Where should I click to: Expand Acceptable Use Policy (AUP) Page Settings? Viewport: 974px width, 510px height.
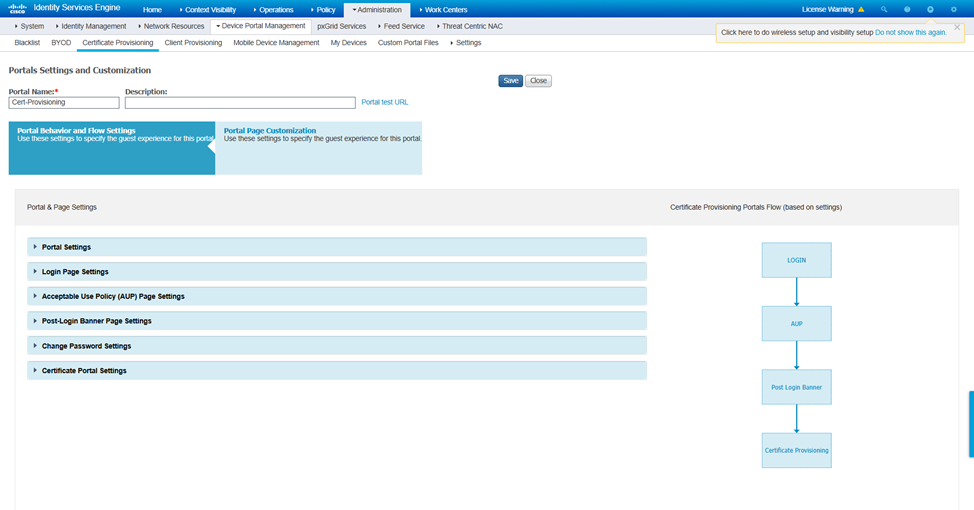(337, 296)
